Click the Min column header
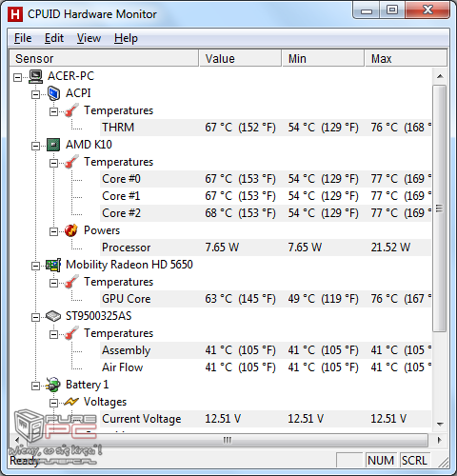457x476 pixels. click(323, 58)
